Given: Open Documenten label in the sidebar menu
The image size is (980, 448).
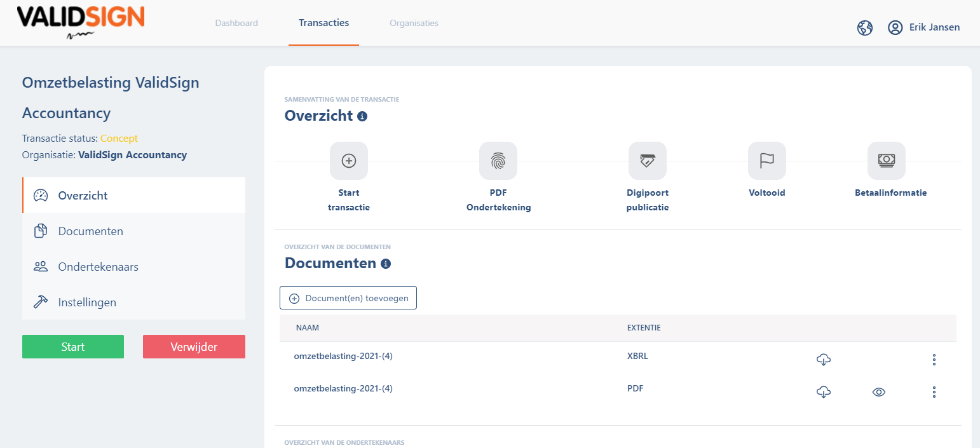Looking at the screenshot, I should click(91, 231).
